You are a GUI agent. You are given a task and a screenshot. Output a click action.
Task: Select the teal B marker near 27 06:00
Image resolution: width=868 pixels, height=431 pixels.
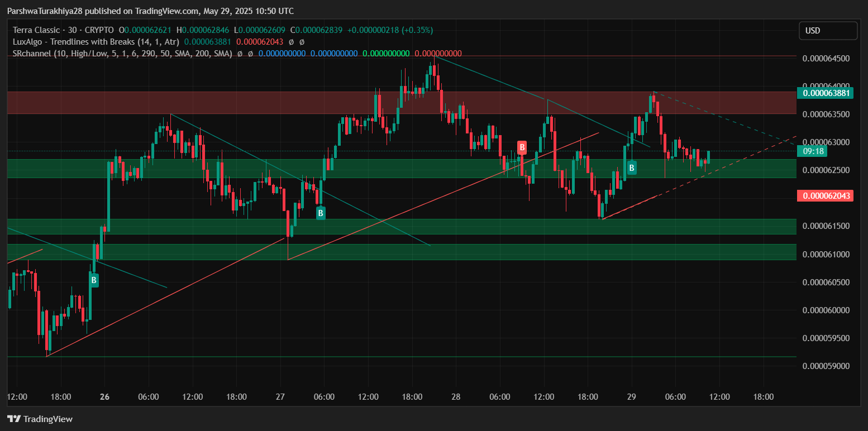coord(321,212)
